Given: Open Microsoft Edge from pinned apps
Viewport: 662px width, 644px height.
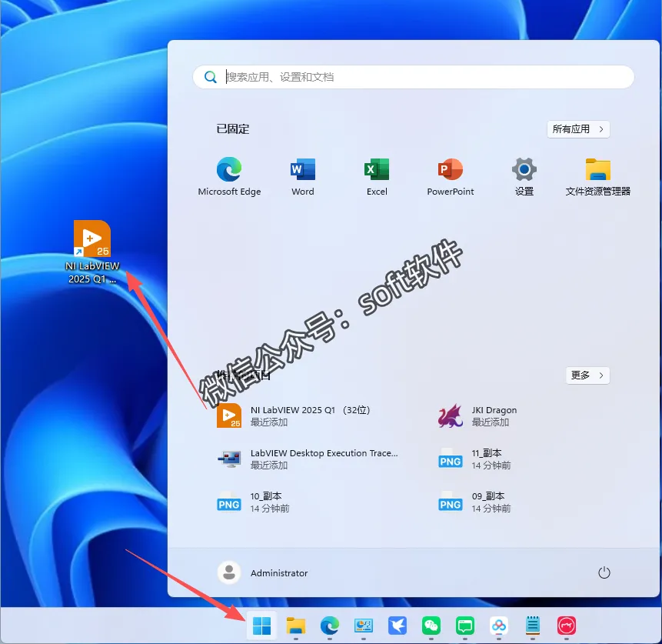Looking at the screenshot, I should (x=229, y=176).
